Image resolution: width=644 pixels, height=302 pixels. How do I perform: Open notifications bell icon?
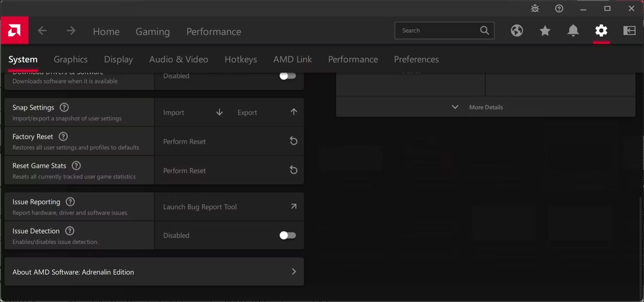pos(573,30)
